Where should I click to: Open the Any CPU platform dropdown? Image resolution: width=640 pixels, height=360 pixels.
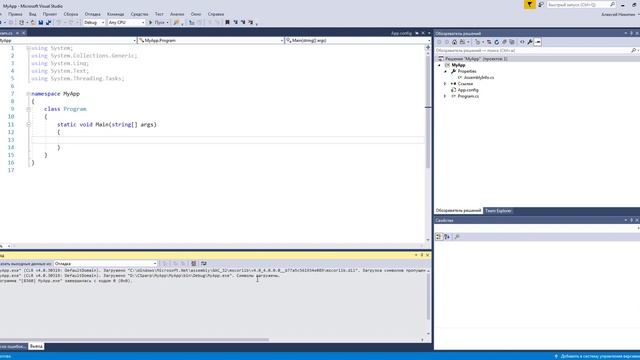[x=126, y=22]
